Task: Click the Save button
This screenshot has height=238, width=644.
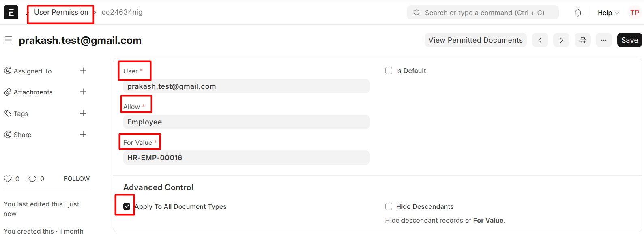Action: 629,40
